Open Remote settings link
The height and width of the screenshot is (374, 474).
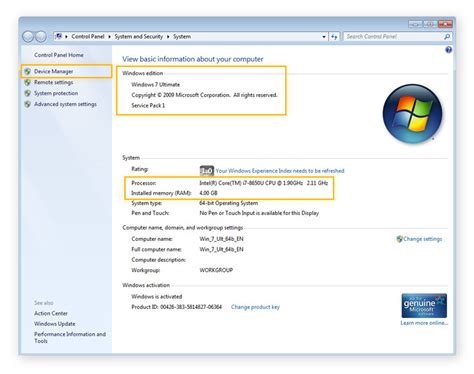53,82
